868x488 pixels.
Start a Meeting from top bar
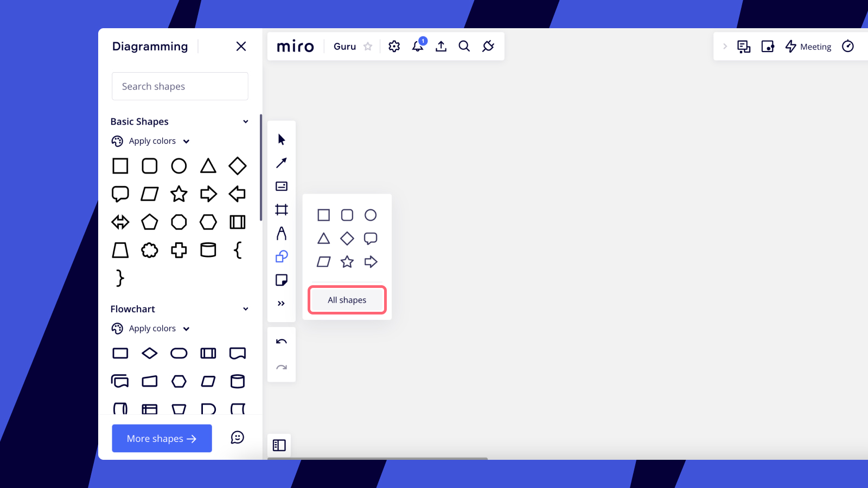pyautogui.click(x=808, y=47)
